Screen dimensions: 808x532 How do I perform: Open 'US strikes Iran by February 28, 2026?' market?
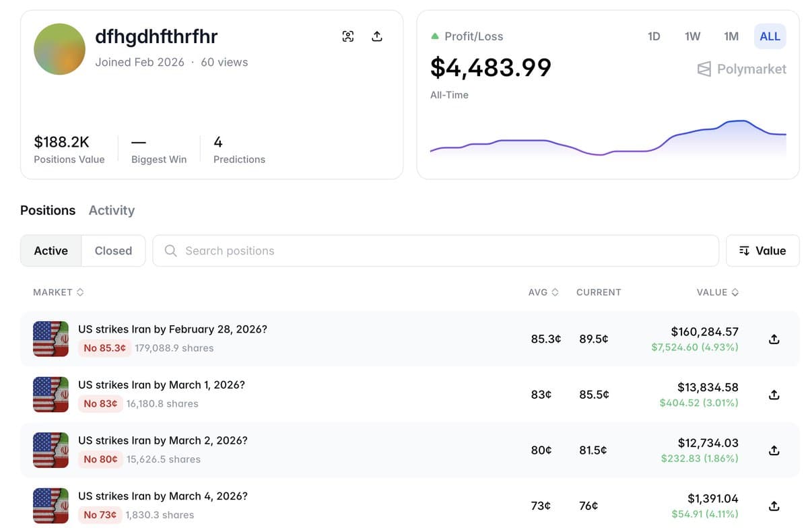[172, 329]
